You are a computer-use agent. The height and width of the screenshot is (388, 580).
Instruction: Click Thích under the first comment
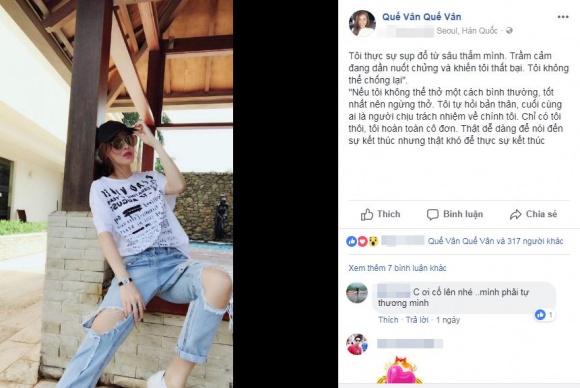[388, 320]
